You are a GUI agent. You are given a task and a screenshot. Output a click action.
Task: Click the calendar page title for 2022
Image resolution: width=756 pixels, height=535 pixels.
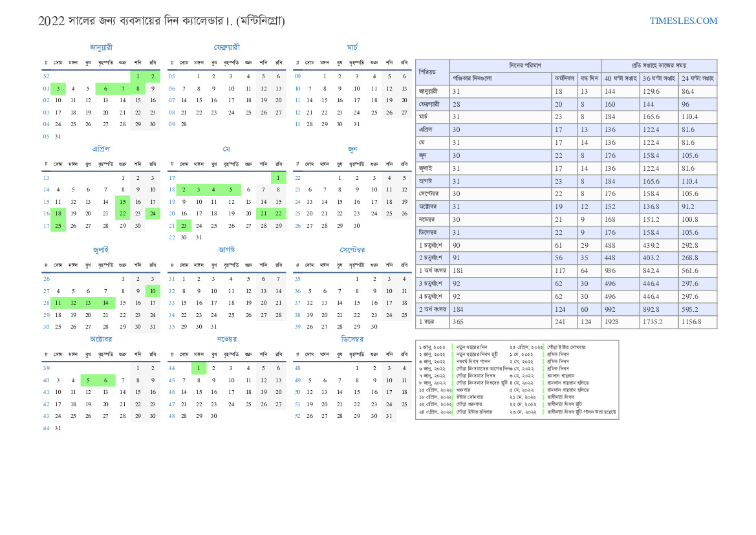(x=161, y=21)
